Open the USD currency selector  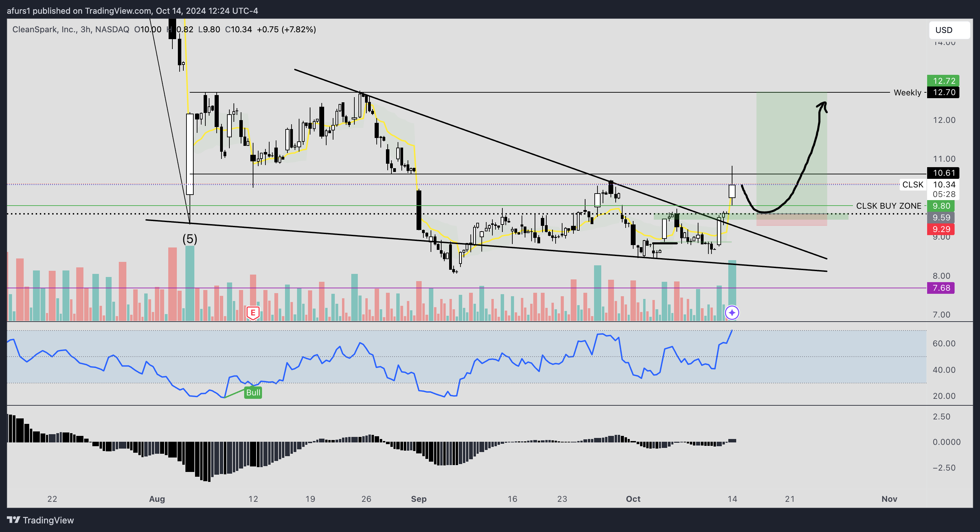[x=949, y=30]
